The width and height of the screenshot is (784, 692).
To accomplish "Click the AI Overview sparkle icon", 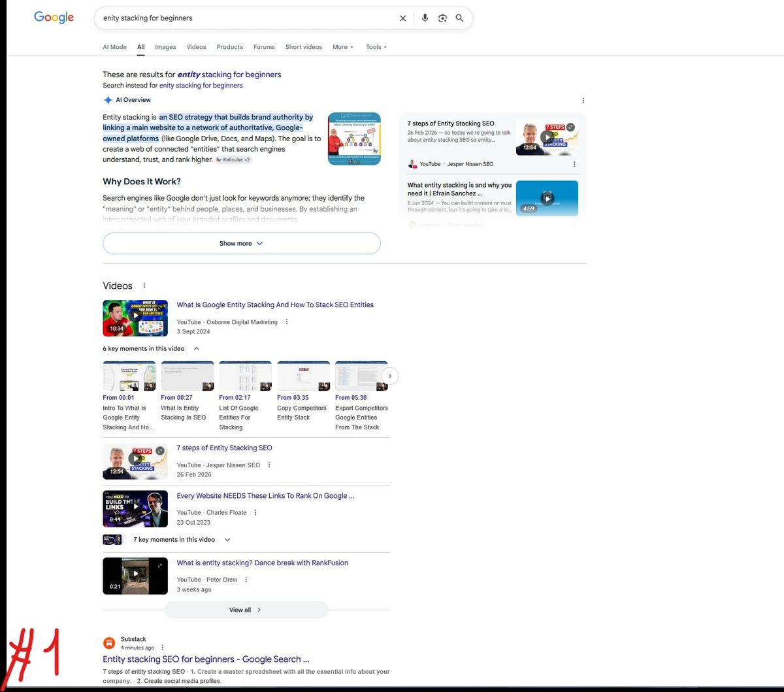I will 108,100.
